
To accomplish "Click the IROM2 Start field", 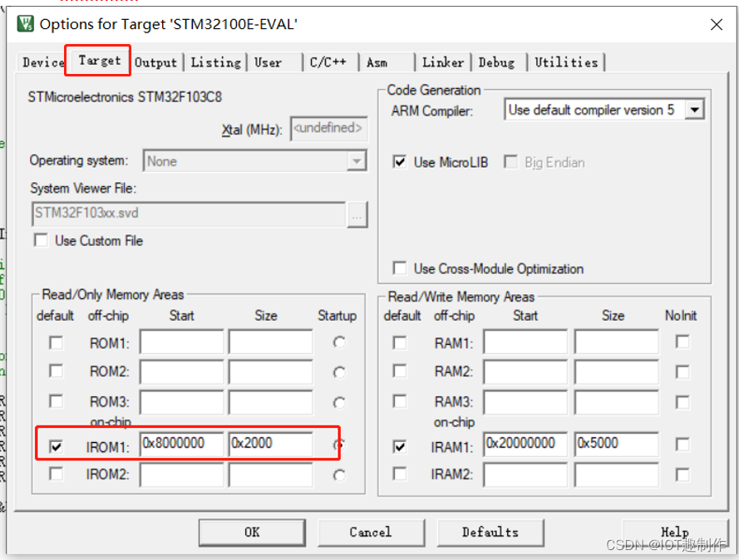I will (181, 474).
